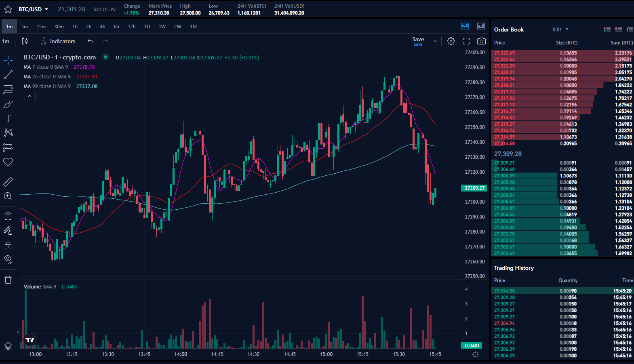The height and width of the screenshot is (364, 634).
Task: Select the 5m timeframe
Action: pyautogui.click(x=25, y=27)
